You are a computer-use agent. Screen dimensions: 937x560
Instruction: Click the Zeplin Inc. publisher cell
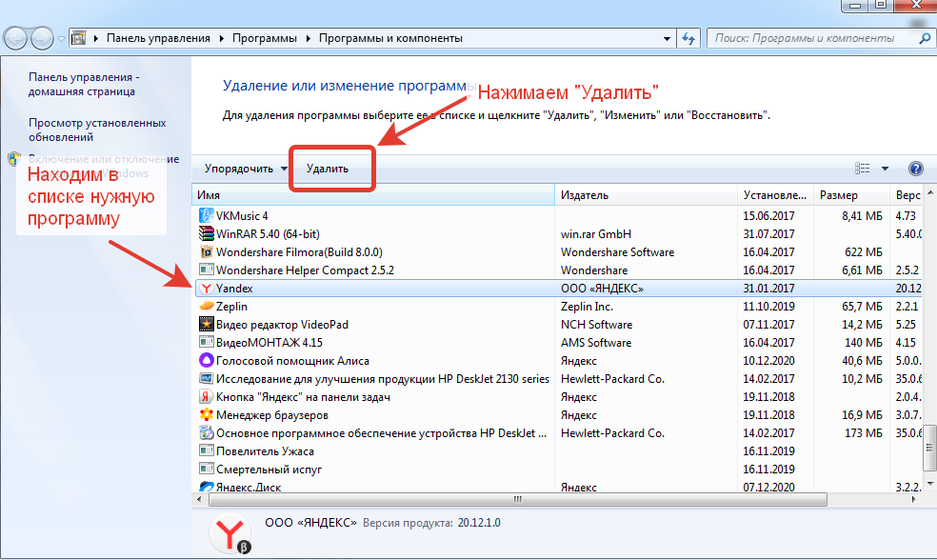(x=587, y=307)
